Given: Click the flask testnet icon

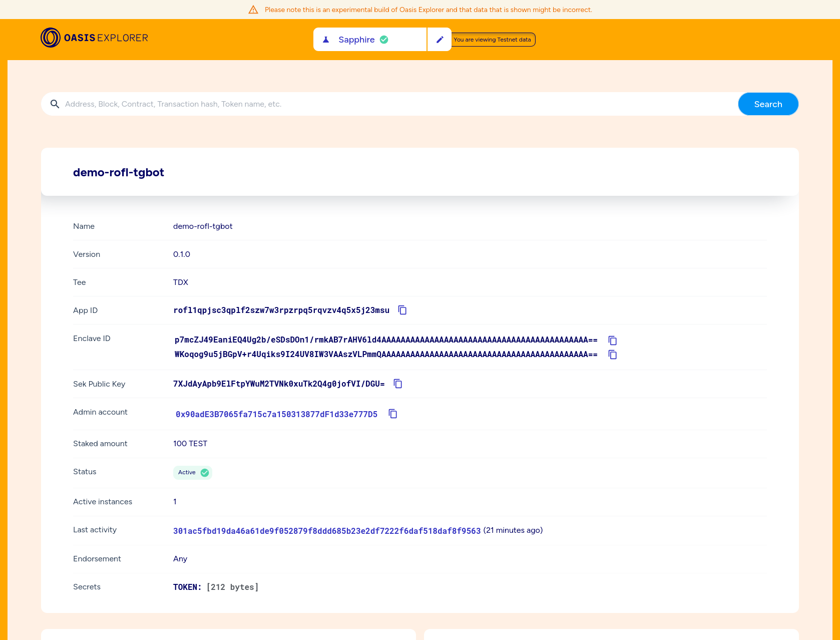Looking at the screenshot, I should point(326,40).
